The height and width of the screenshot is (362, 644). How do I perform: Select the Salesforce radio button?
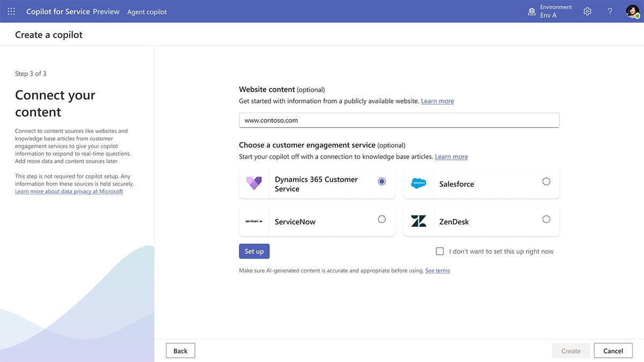[546, 181]
